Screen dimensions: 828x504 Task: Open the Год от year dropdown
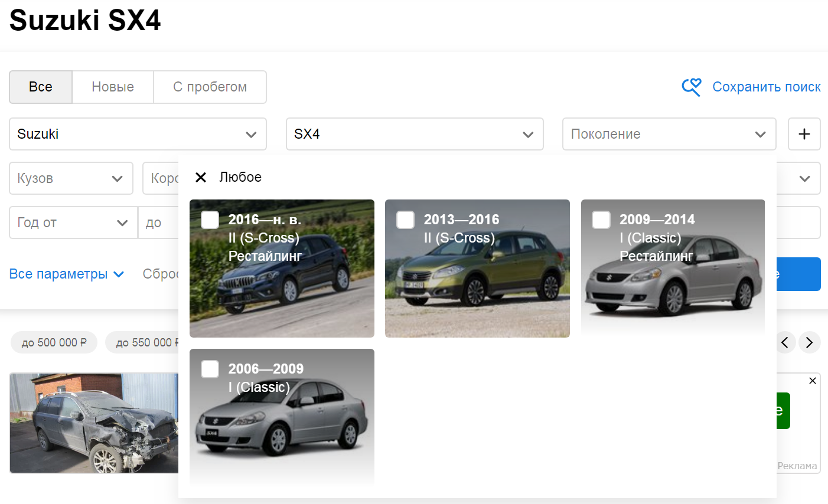click(73, 222)
